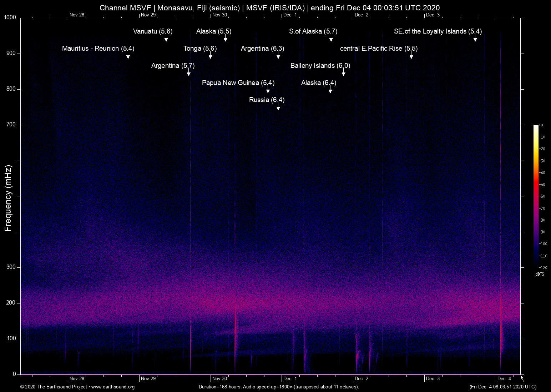Click the Nov 28 date on bottom axis
This screenshot has height=392, width=551.
click(x=77, y=378)
